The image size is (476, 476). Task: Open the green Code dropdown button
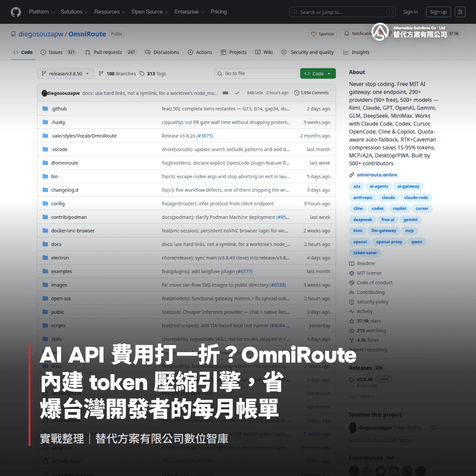tap(318, 73)
